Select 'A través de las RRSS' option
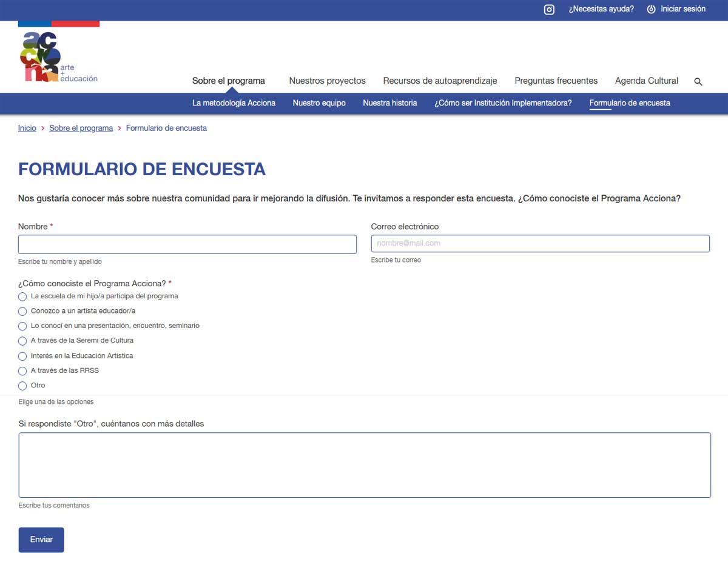The image size is (728, 576). tap(22, 370)
